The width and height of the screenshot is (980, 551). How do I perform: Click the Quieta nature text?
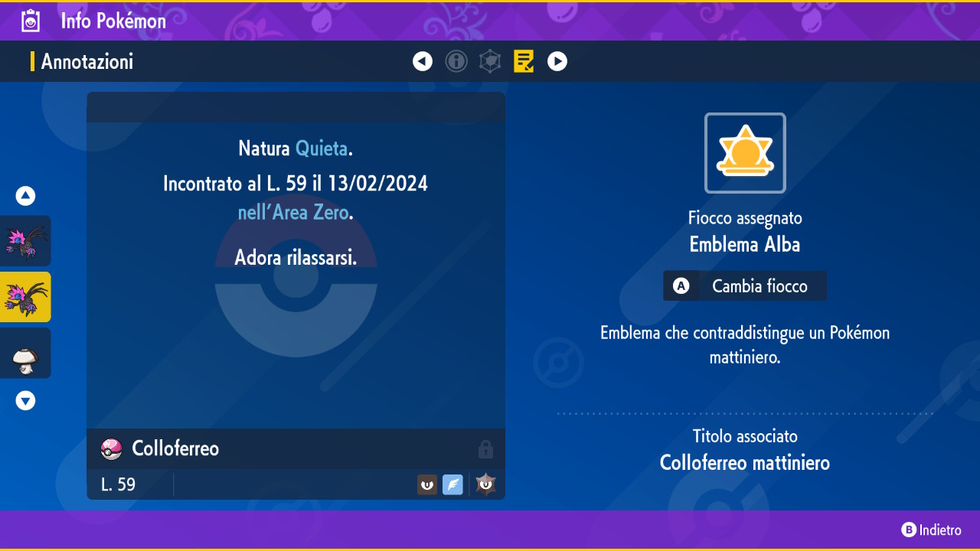click(322, 148)
